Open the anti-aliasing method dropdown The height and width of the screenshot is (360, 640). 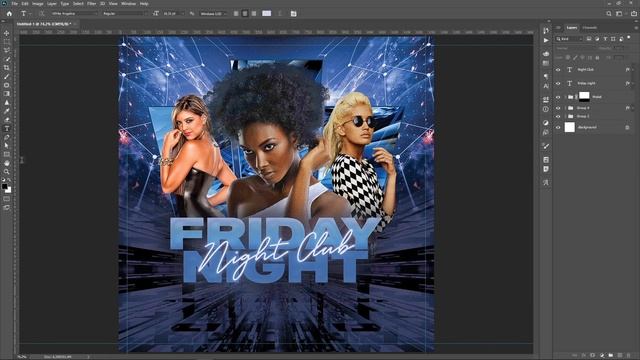[213, 13]
